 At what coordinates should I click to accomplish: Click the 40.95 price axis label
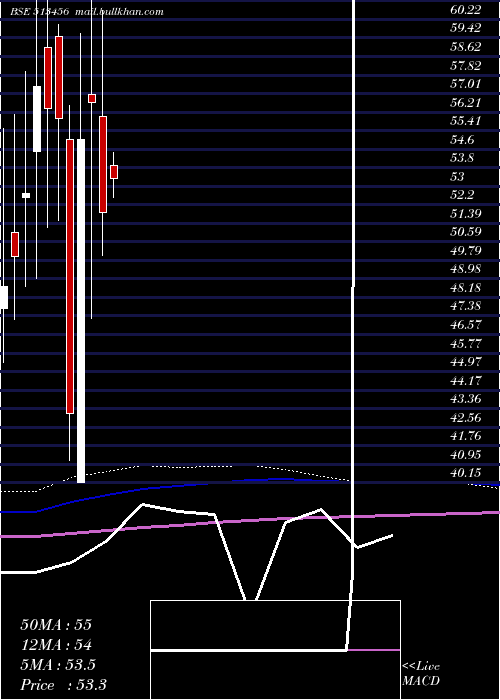click(466, 455)
